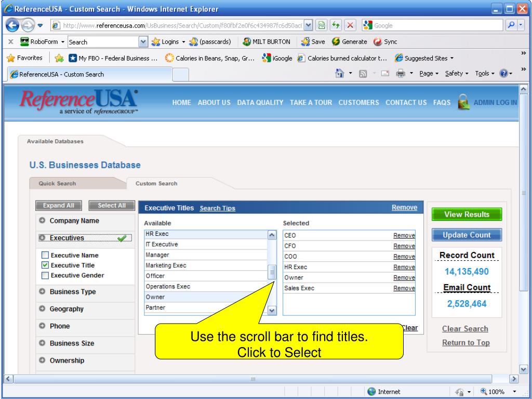Expand the Business Size section

[42, 343]
